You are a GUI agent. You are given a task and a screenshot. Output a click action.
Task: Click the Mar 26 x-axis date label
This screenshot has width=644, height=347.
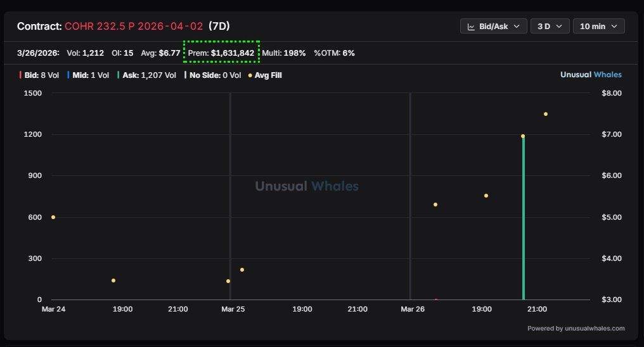click(x=413, y=309)
